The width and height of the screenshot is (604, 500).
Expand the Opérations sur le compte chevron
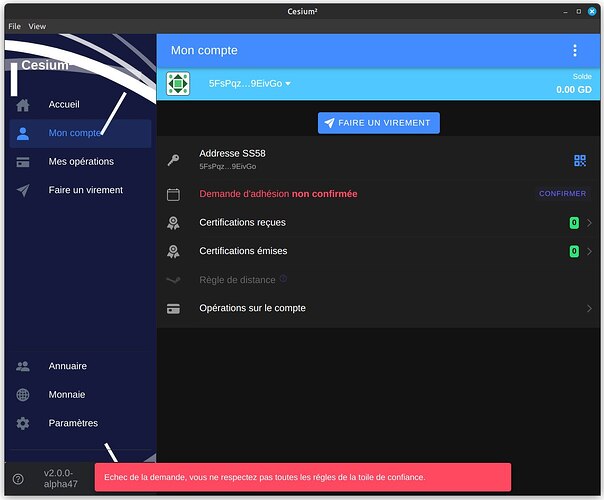[589, 308]
